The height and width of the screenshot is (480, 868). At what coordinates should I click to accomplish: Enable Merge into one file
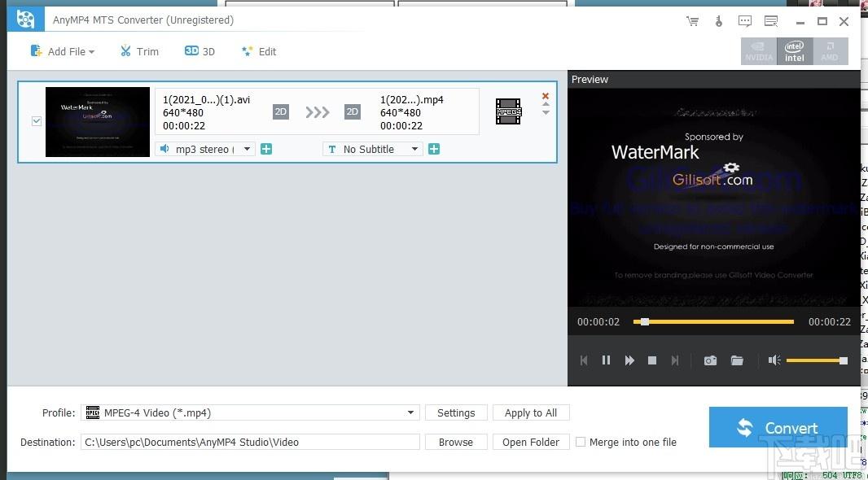[580, 442]
